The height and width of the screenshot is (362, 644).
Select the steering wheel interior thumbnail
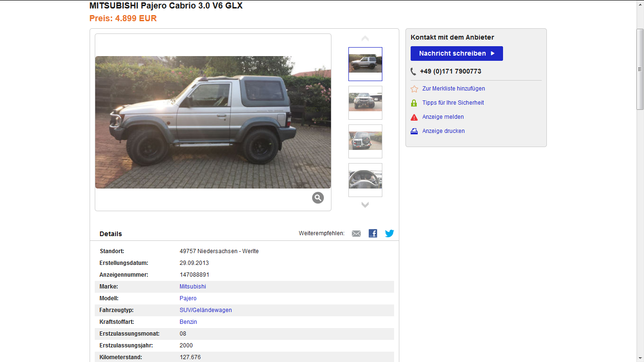pyautogui.click(x=365, y=180)
